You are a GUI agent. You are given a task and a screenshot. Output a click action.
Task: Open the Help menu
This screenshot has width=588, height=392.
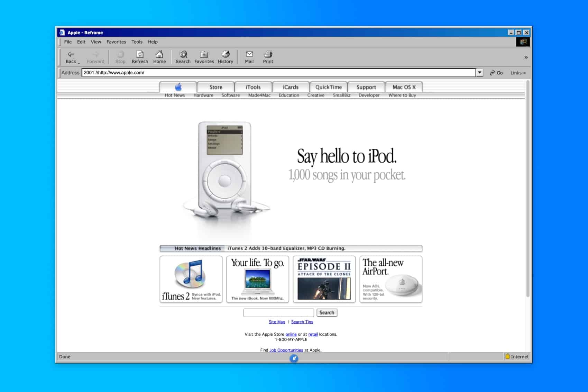[153, 42]
